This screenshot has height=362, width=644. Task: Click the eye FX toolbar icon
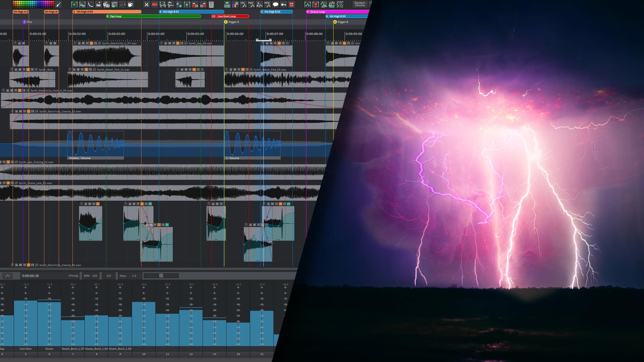pos(227,4)
